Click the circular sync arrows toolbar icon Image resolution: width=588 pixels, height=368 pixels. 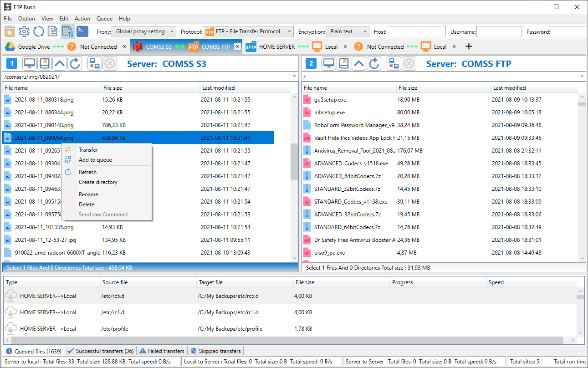pos(39,31)
